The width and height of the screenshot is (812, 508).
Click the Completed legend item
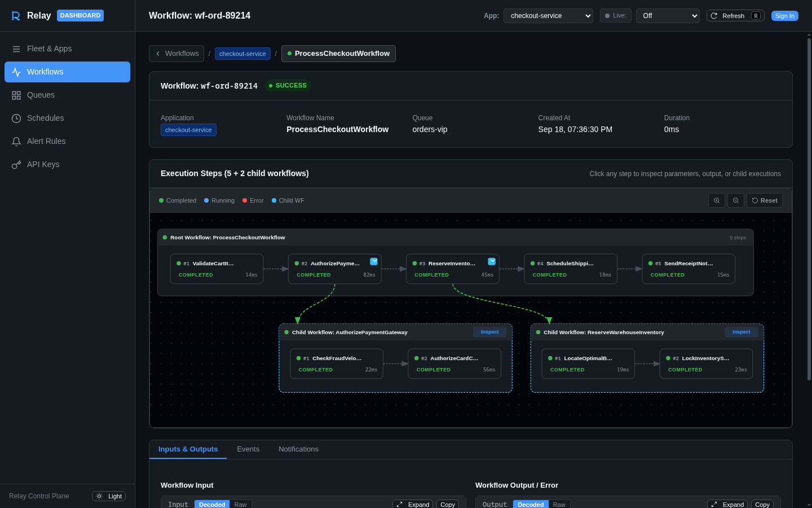click(x=178, y=200)
